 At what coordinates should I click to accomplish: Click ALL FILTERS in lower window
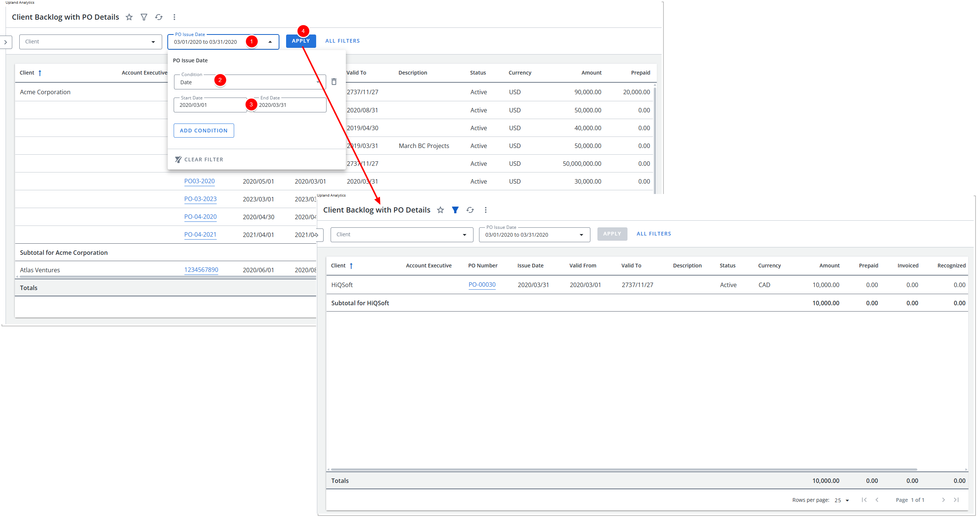(x=653, y=234)
